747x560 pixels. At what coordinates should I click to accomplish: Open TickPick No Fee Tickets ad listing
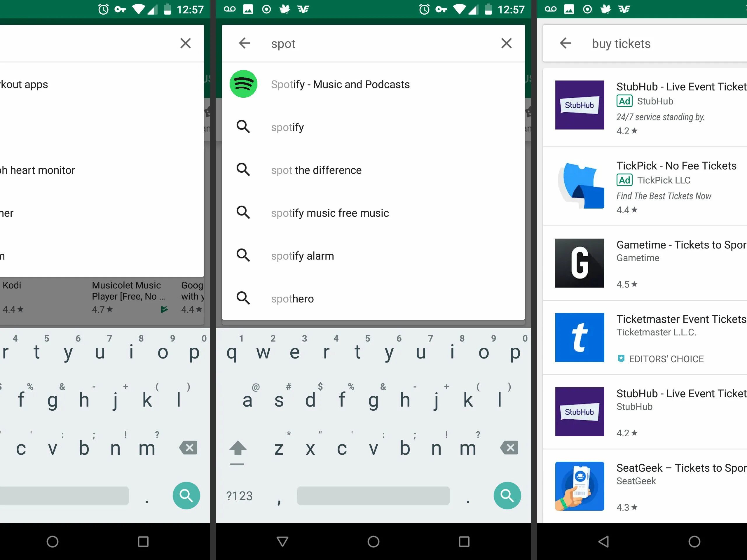click(x=676, y=166)
